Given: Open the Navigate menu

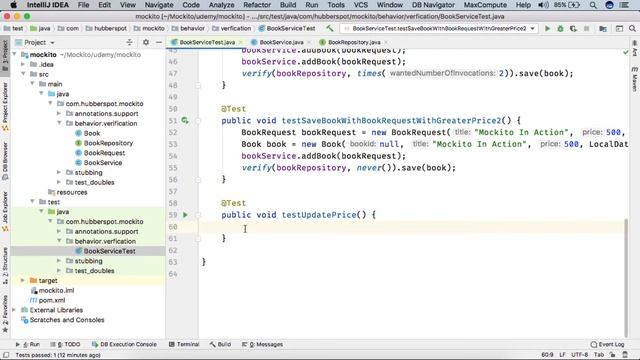Looking at the screenshot, I should click(159, 5).
